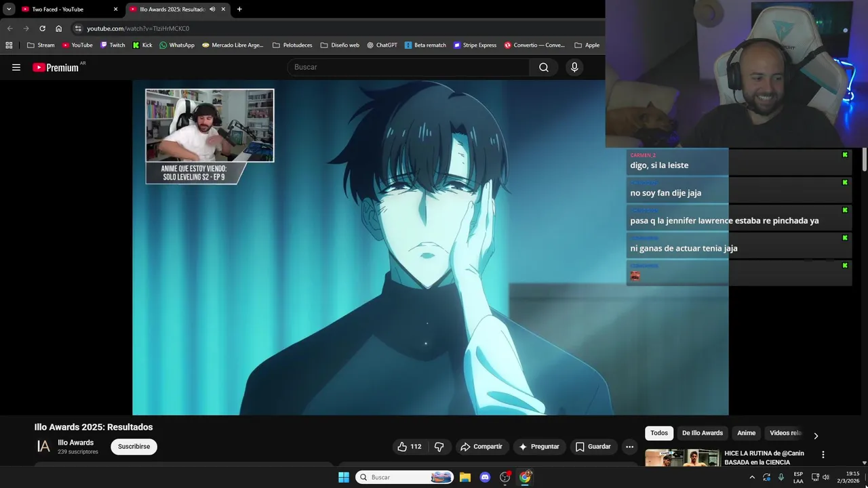Open the browser home page icon

[x=59, y=28]
